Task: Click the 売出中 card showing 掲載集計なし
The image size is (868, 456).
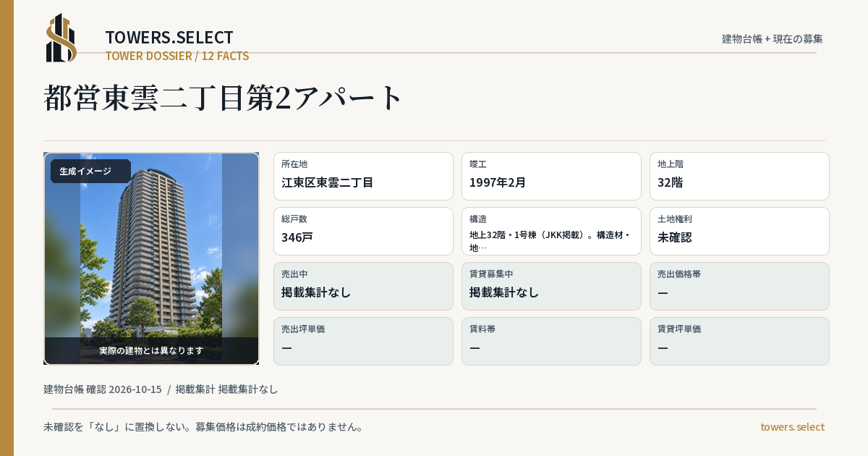Action: (363, 286)
